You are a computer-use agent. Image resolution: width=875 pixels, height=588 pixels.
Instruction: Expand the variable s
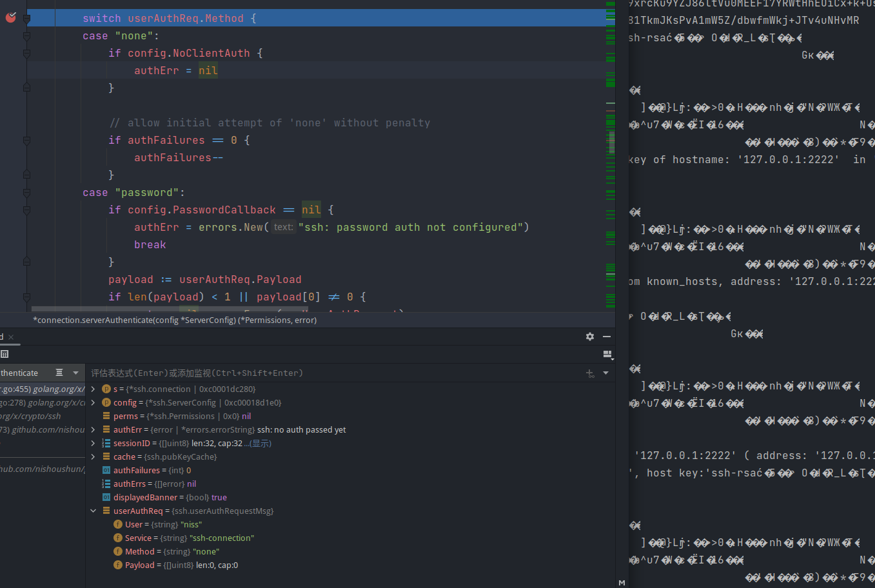pyautogui.click(x=93, y=389)
